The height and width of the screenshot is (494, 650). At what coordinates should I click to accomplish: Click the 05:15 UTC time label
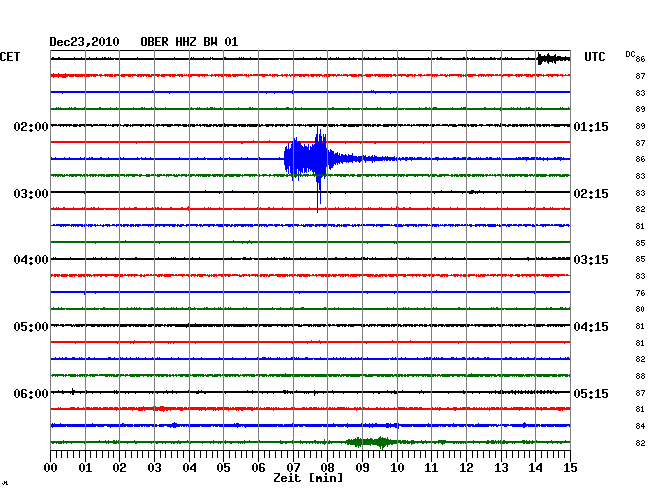click(591, 393)
